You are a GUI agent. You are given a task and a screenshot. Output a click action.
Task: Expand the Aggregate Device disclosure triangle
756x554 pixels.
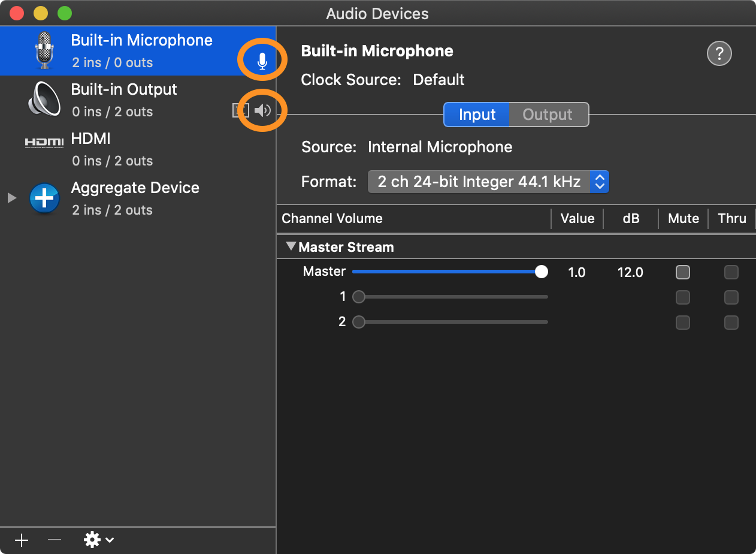[x=12, y=198]
